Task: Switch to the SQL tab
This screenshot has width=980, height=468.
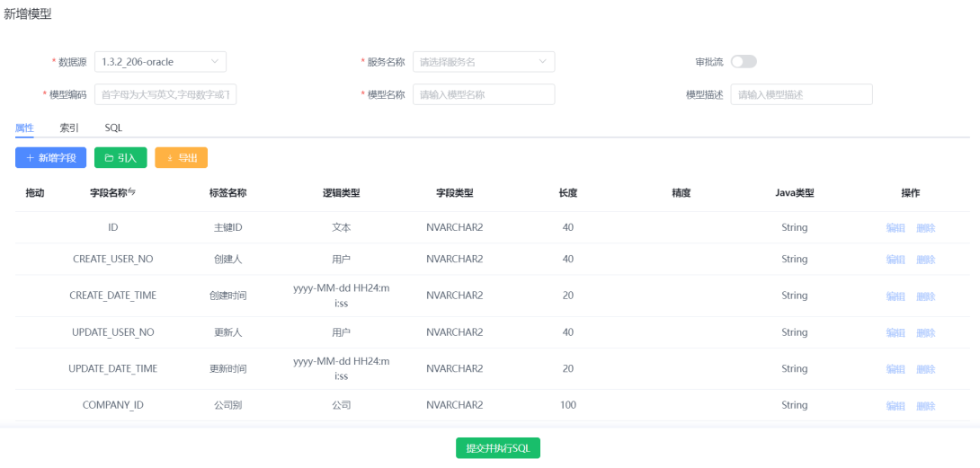Action: 113,128
